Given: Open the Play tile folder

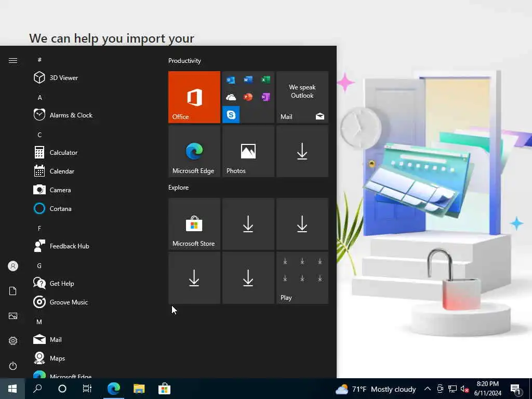Looking at the screenshot, I should (302, 278).
